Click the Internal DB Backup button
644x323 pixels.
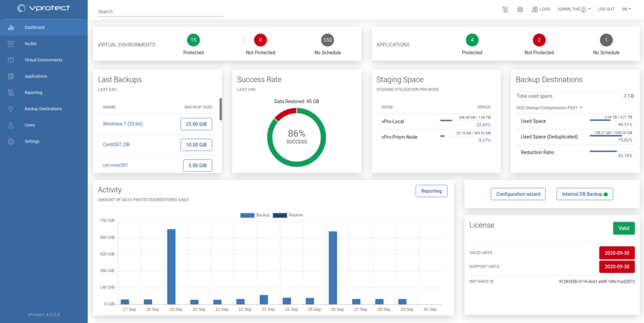(584, 194)
